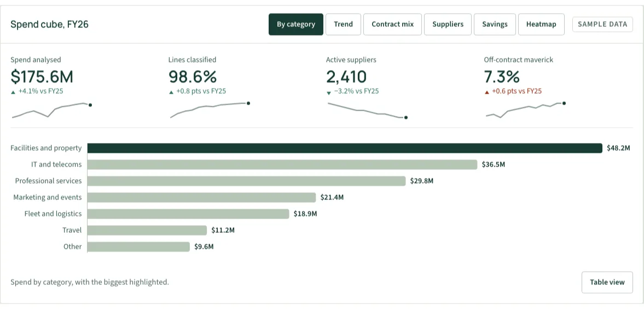This screenshot has height=309, width=644.
Task: Click the $18.9M bar value label
Action: 305,214
